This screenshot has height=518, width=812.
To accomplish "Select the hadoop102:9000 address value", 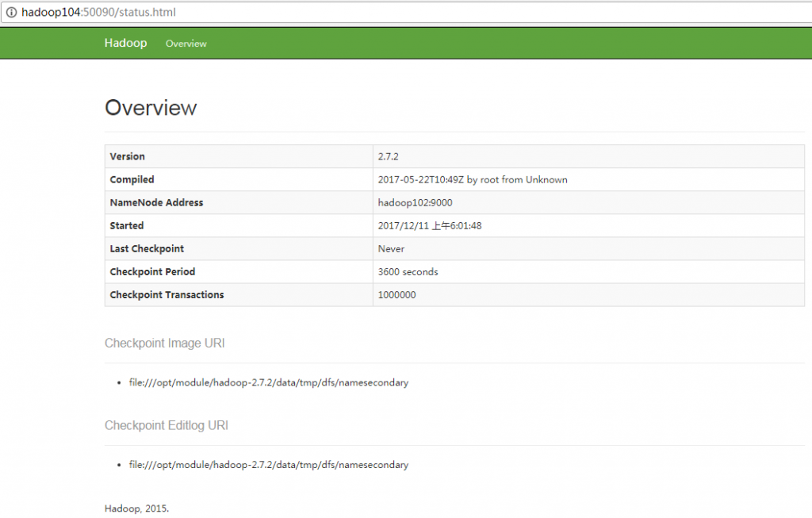I will pyautogui.click(x=415, y=202).
